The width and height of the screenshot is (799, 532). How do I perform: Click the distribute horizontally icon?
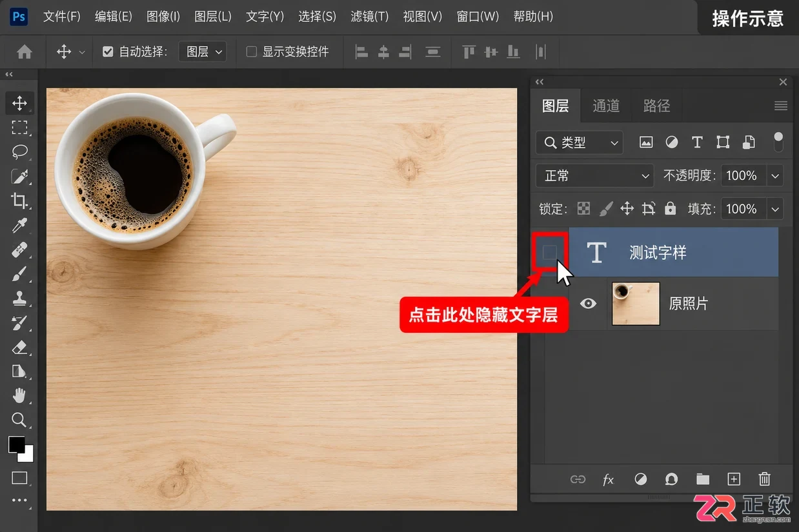(x=541, y=52)
